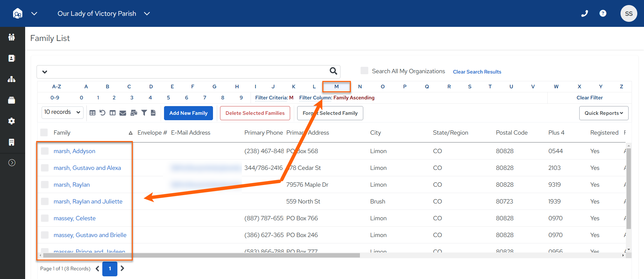
Task: Open the Quick Reports dropdown
Action: 604,113
